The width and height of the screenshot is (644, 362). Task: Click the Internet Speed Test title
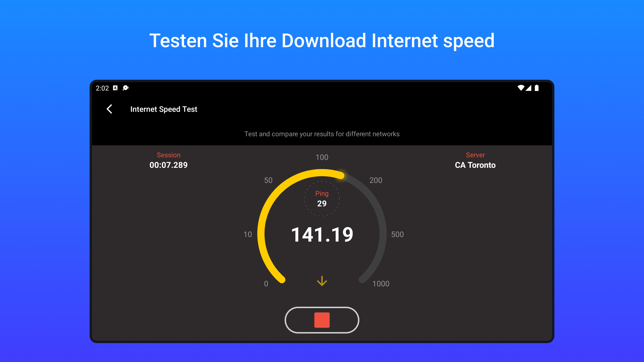164,109
